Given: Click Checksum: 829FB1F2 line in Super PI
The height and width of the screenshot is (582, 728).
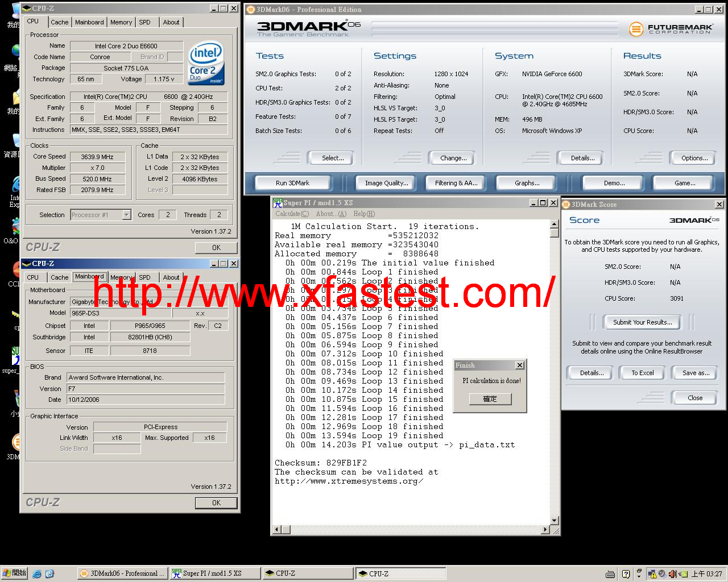Looking at the screenshot, I should pyautogui.click(x=321, y=463).
